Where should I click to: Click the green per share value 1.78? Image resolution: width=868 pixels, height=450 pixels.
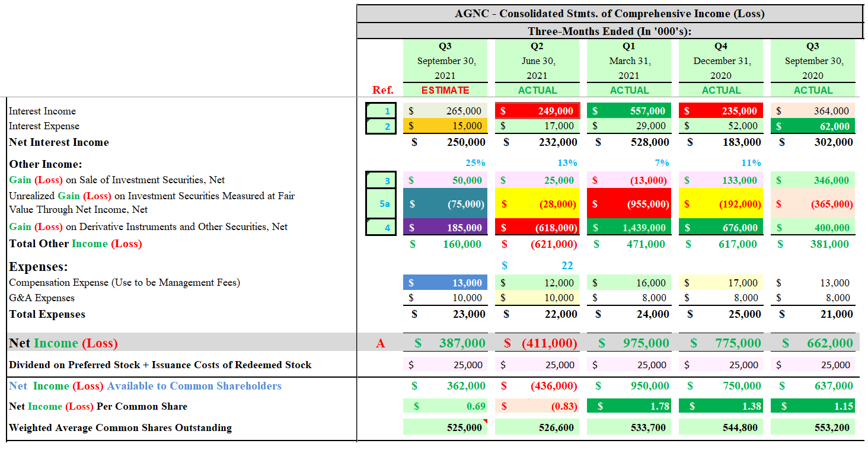(629, 406)
